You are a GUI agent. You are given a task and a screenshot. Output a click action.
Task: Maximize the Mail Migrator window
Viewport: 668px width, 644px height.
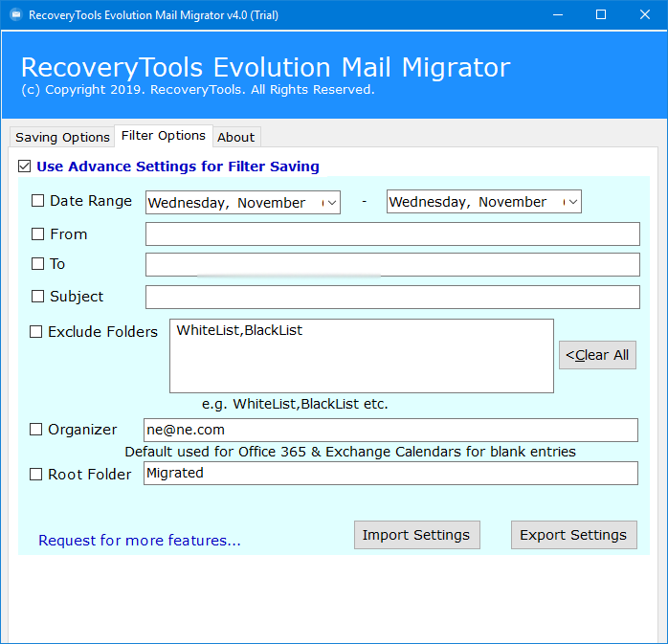(601, 15)
